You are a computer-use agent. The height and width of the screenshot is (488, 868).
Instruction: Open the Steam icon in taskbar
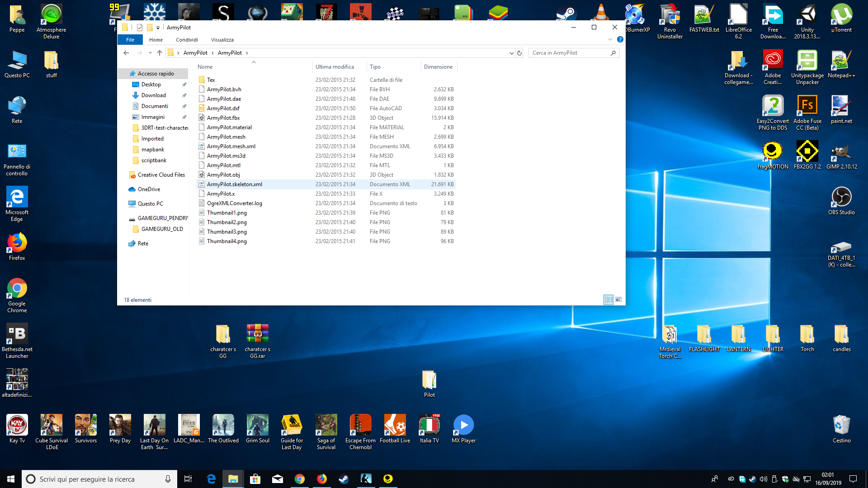coord(344,479)
